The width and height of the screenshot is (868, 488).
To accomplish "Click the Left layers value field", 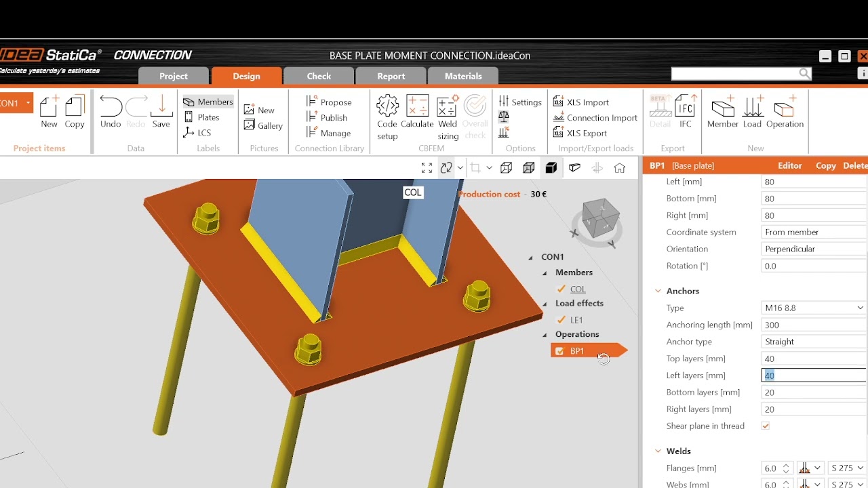I will click(x=814, y=375).
